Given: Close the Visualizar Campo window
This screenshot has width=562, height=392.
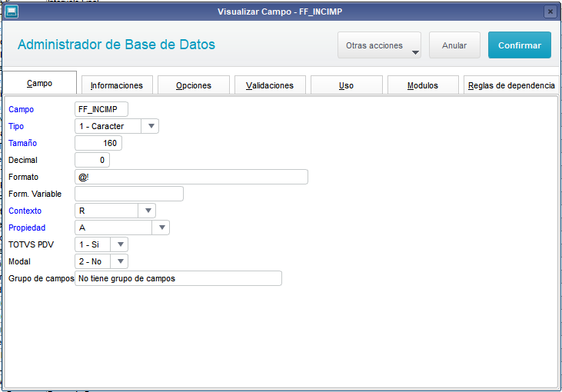Looking at the screenshot, I should [x=550, y=12].
